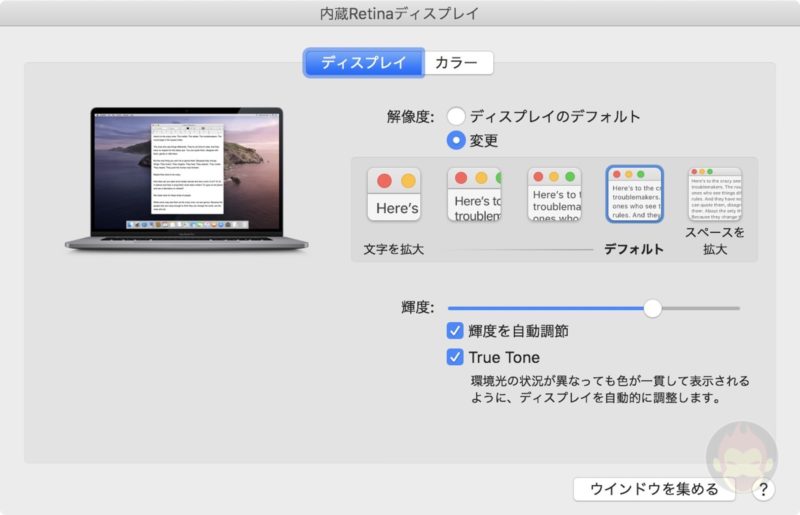Choose the デフォルト resolution thumbnail
The image size is (800, 515).
(635, 194)
